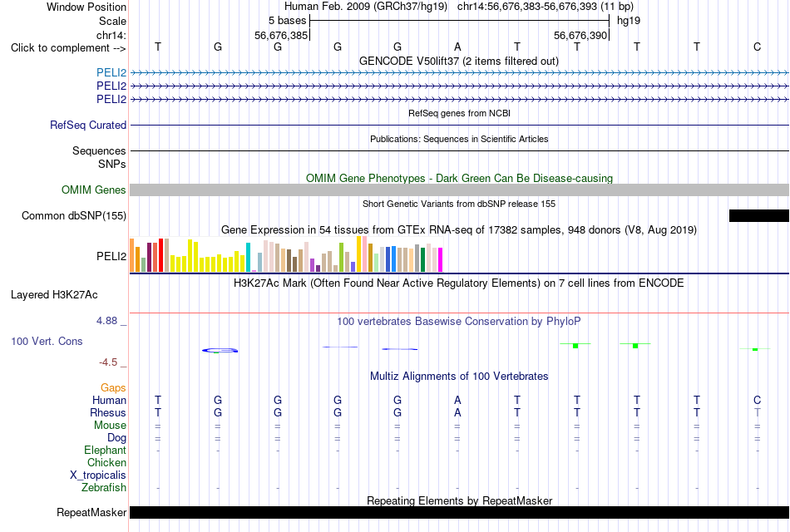Viewport: 790px width, 532px height.
Task: Click the magenta bar in GTEx expression chart
Action: (x=441, y=260)
